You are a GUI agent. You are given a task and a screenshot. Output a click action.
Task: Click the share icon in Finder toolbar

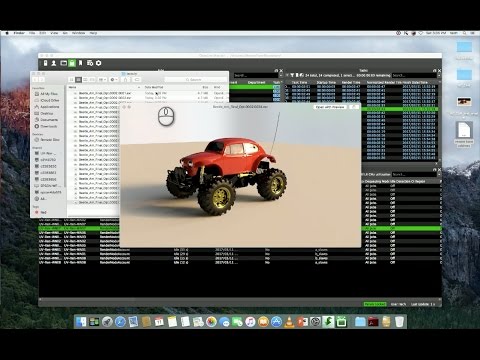[x=126, y=80]
